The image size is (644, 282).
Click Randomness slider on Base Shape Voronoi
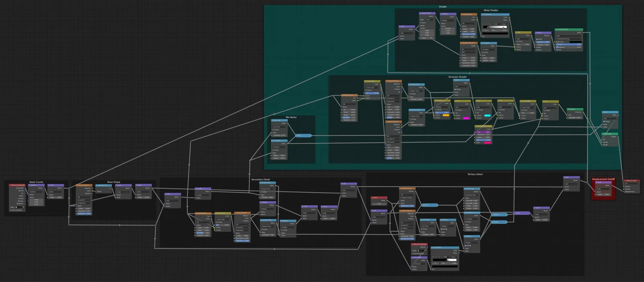tap(84, 214)
